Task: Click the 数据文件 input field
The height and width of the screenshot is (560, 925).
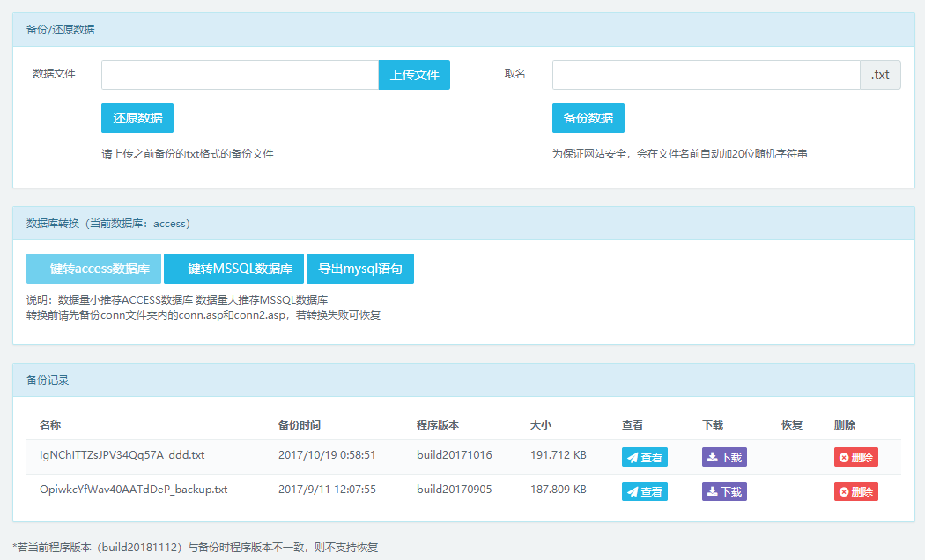Action: pyautogui.click(x=240, y=75)
